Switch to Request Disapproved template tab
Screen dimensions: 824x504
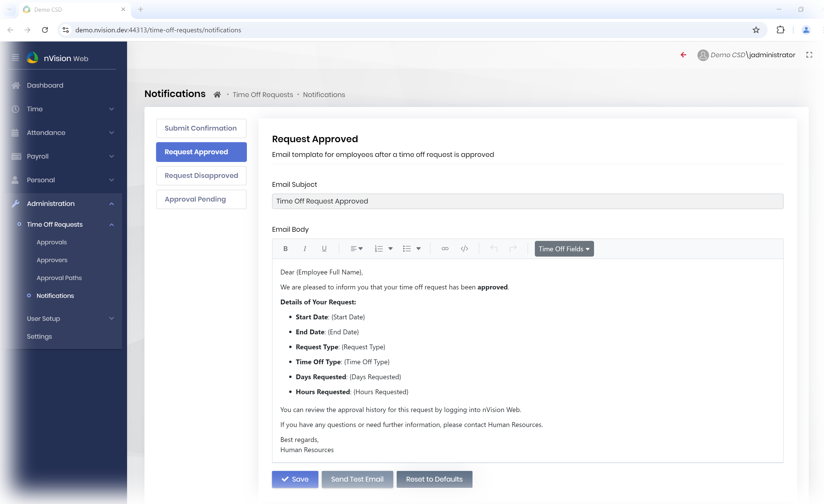[201, 175]
